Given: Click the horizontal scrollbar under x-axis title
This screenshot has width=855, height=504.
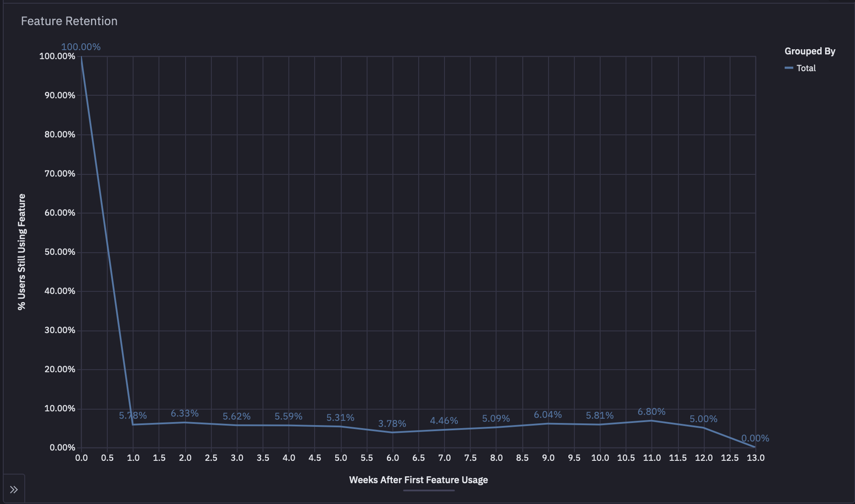Looking at the screenshot, I should point(428,491).
